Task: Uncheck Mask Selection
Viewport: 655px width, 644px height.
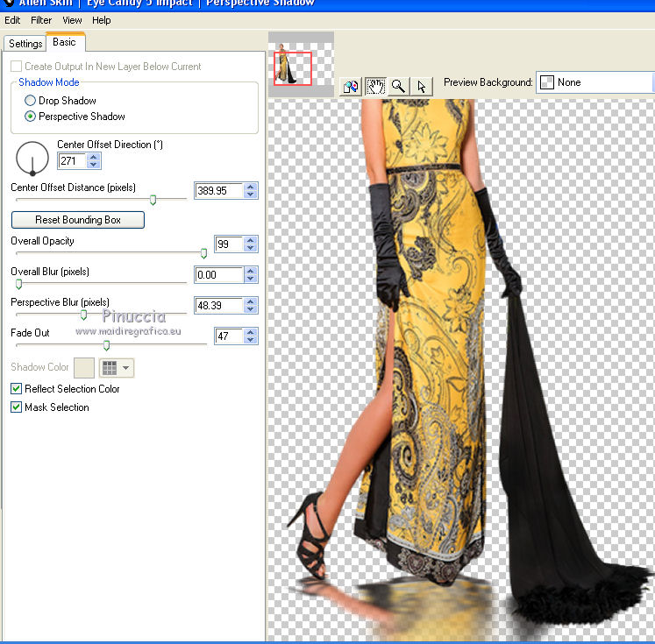Action: (16, 407)
